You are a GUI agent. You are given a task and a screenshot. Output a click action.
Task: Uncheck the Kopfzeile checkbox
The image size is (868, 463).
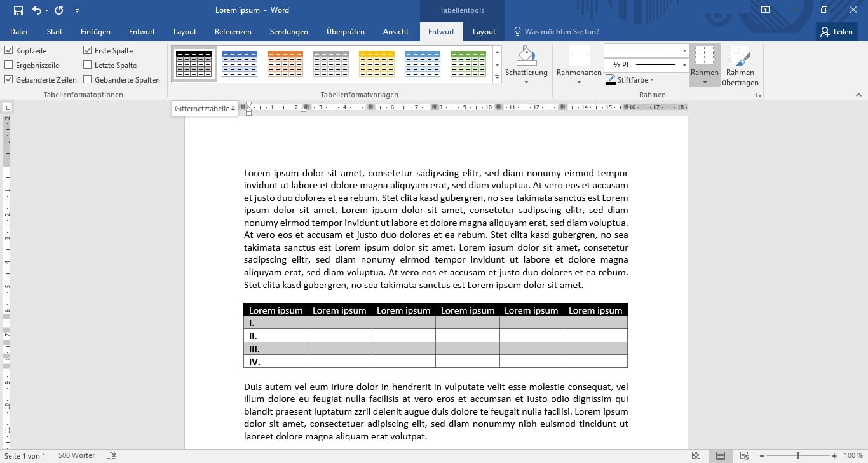click(9, 50)
